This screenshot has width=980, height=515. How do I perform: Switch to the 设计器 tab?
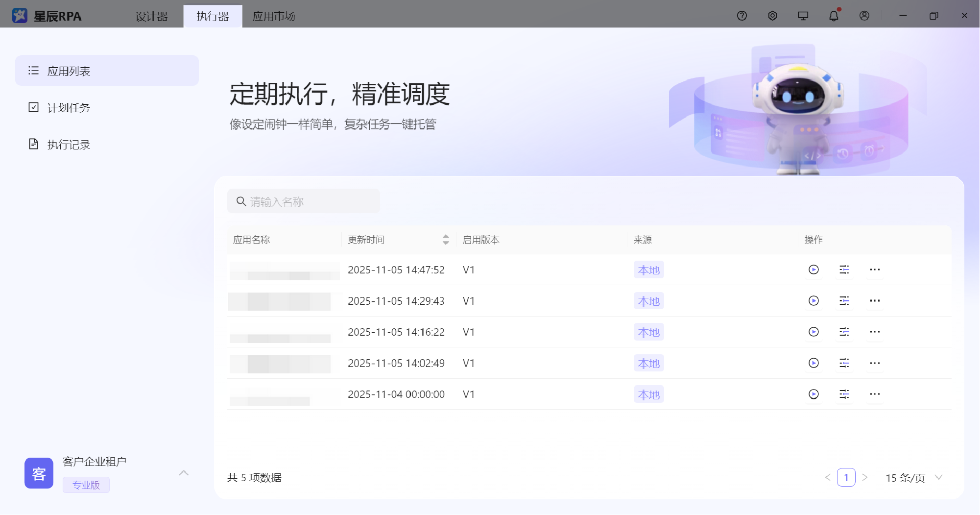(151, 16)
